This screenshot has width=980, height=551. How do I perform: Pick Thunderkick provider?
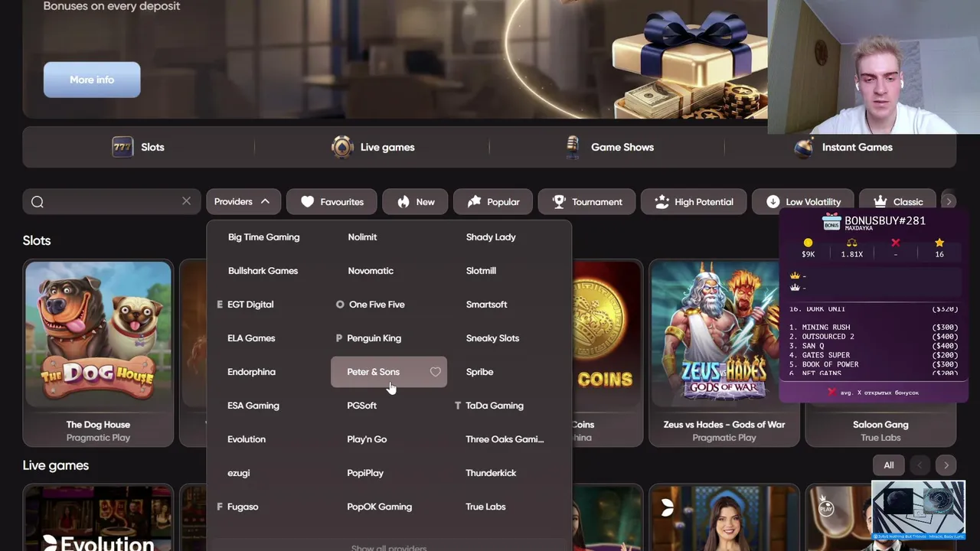(491, 473)
